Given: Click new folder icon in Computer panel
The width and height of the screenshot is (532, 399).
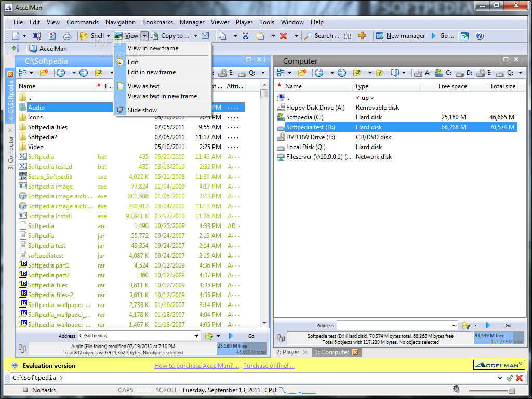Looking at the screenshot, I should 302,73.
